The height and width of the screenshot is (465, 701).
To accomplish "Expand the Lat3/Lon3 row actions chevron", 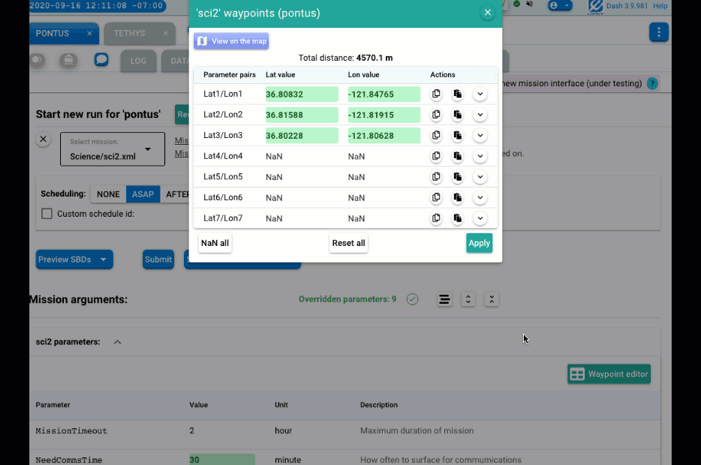I will pos(480,136).
